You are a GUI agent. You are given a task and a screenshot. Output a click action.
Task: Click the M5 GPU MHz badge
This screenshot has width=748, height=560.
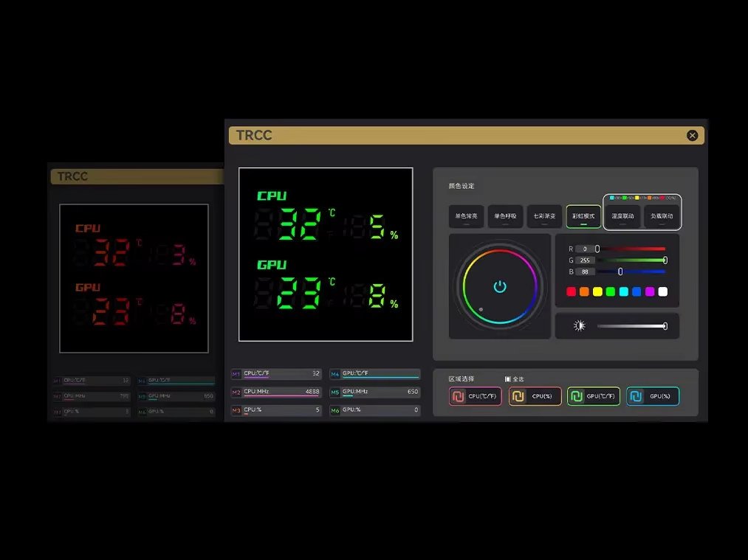point(335,392)
